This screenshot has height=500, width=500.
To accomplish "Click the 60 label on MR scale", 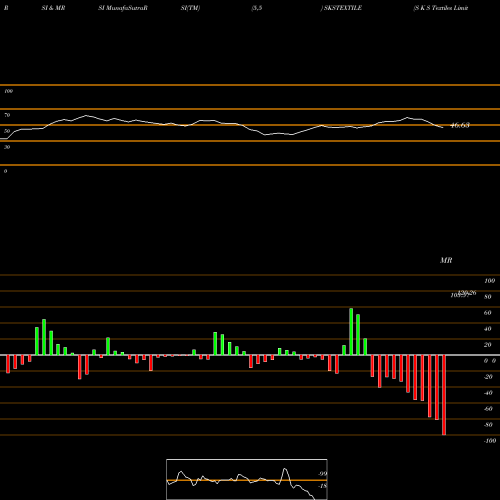I will pos(488,313).
